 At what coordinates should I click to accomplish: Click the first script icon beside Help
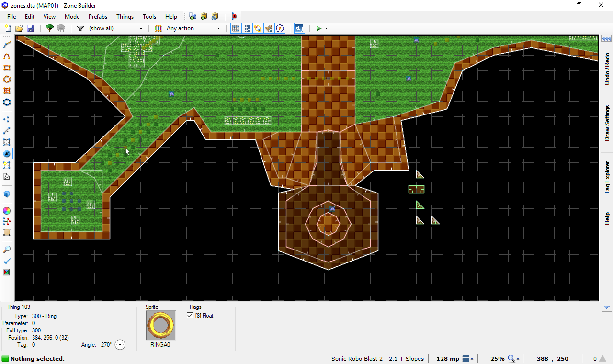(193, 16)
